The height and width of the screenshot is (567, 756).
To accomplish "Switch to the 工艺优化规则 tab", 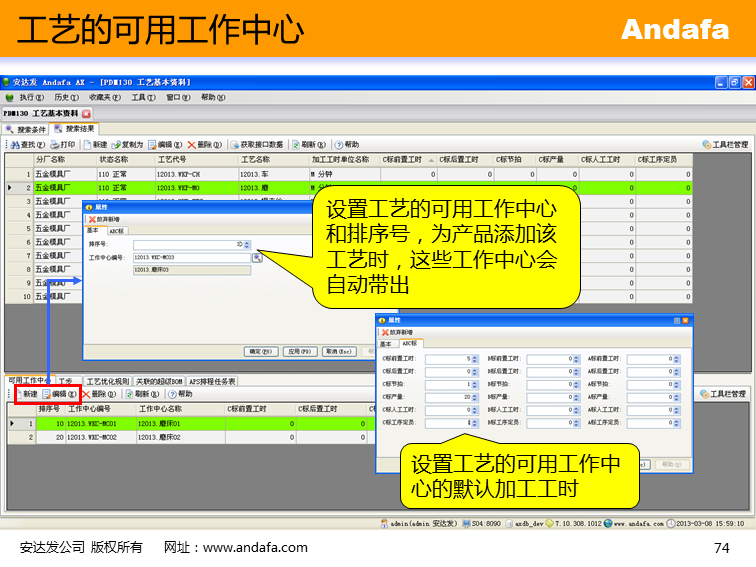I will 107,381.
